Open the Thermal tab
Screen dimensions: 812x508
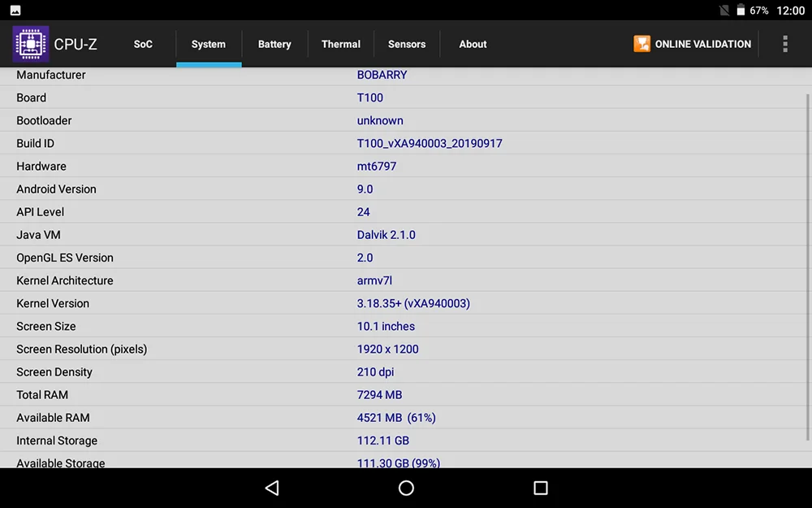coord(341,44)
